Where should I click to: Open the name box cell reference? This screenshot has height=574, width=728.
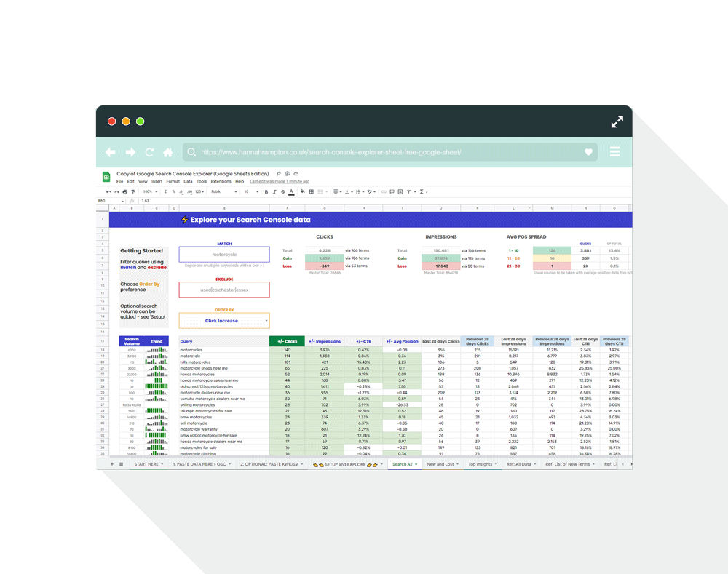[x=110, y=201]
